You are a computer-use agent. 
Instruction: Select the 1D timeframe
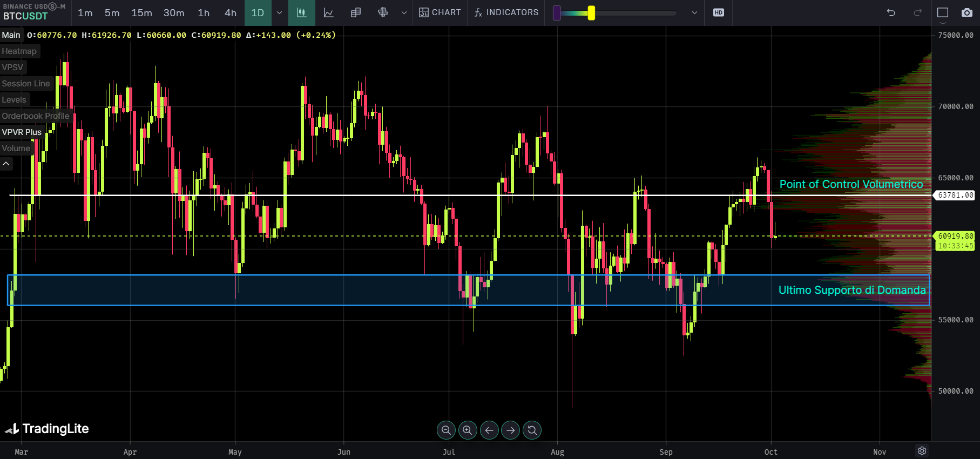(258, 12)
